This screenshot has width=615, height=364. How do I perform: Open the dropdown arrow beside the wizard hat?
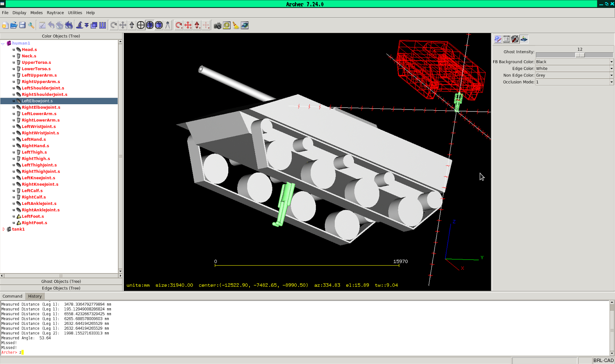[86, 25]
